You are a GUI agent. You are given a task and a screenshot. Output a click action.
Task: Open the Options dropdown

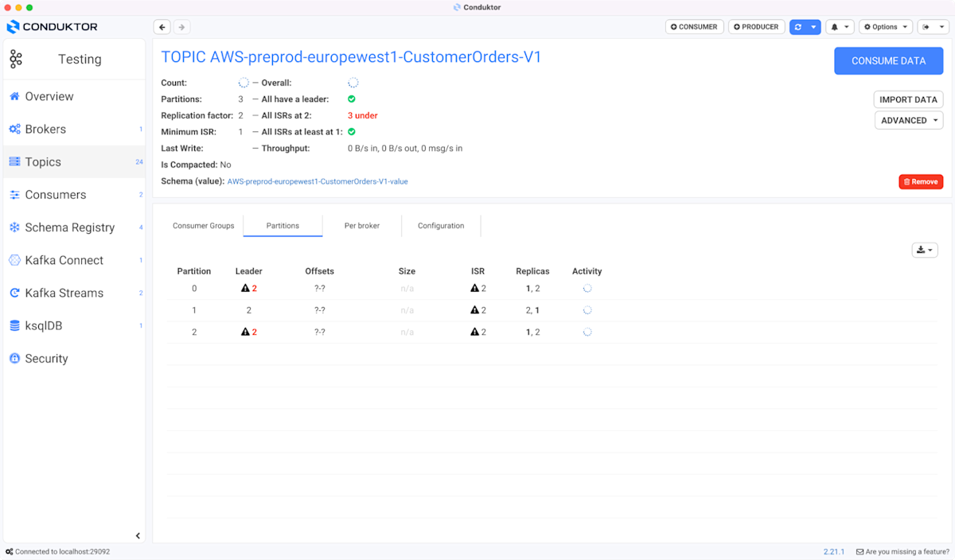coord(886,27)
